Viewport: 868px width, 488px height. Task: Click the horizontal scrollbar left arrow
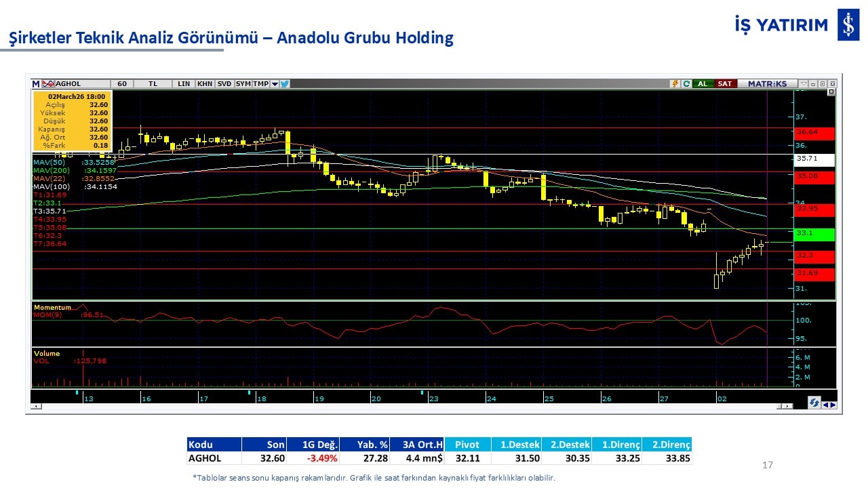pos(36,406)
